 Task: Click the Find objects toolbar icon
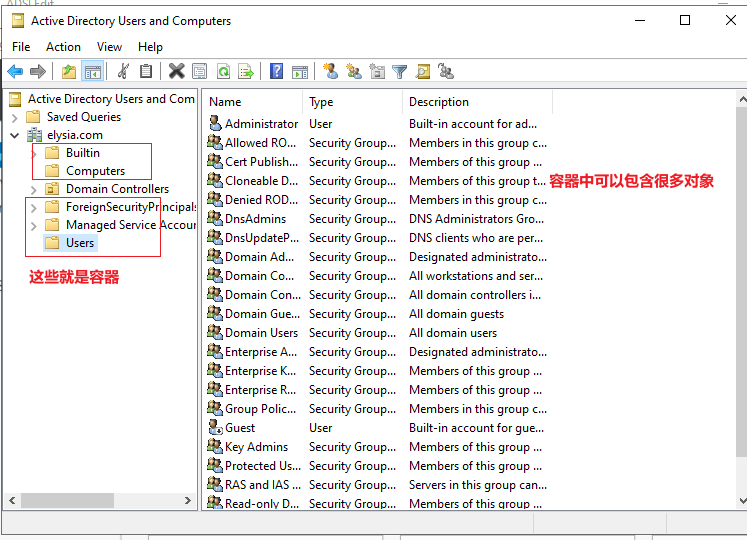[423, 71]
